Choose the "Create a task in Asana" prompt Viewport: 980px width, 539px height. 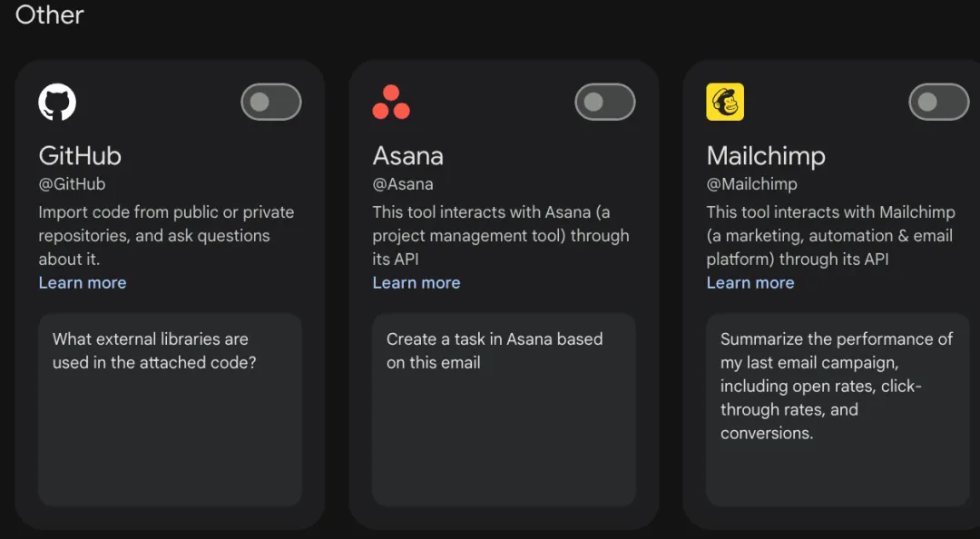tap(504, 409)
